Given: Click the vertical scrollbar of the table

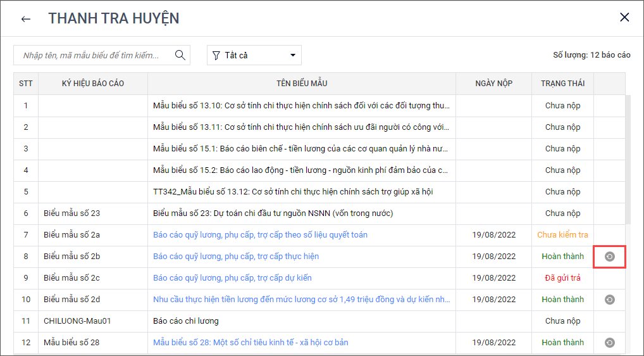Looking at the screenshot, I should [628, 158].
